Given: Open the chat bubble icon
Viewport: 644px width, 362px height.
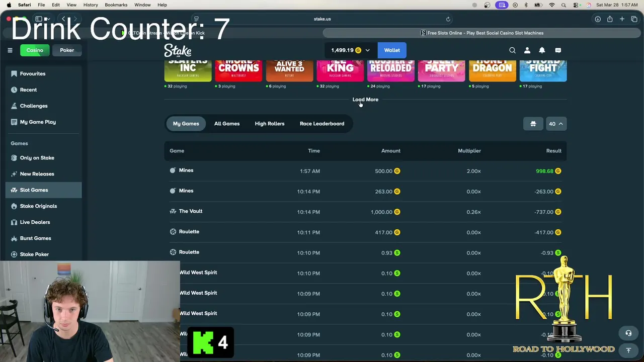Looking at the screenshot, I should (558, 50).
